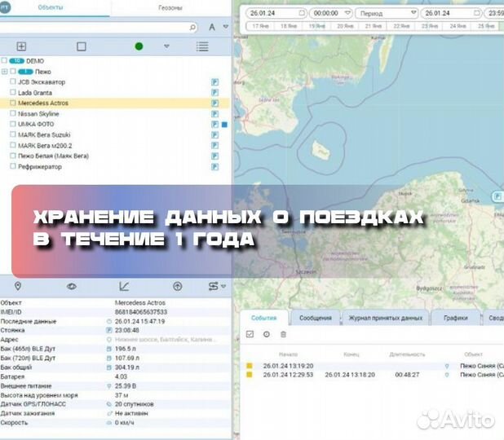Click the trash delete icon
Viewport: 504px width, 440px height.
coord(283,334)
